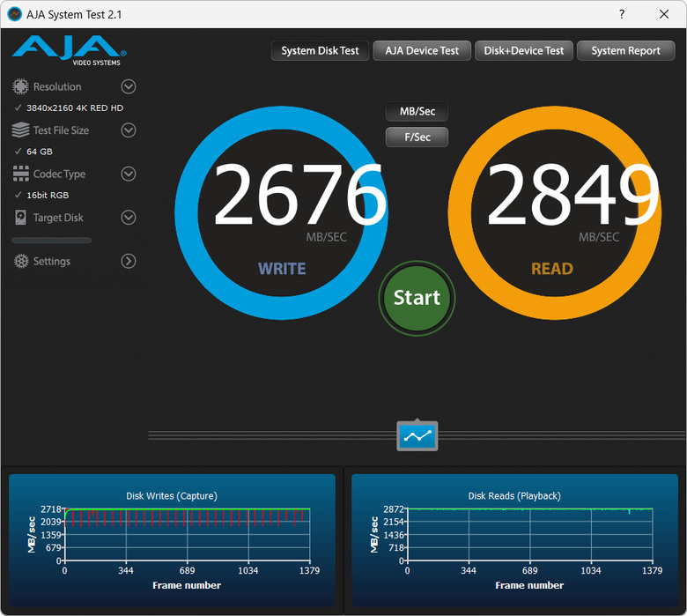The width and height of the screenshot is (687, 616).
Task: Click the Disk Writes (Capture) title
Action: point(172,496)
